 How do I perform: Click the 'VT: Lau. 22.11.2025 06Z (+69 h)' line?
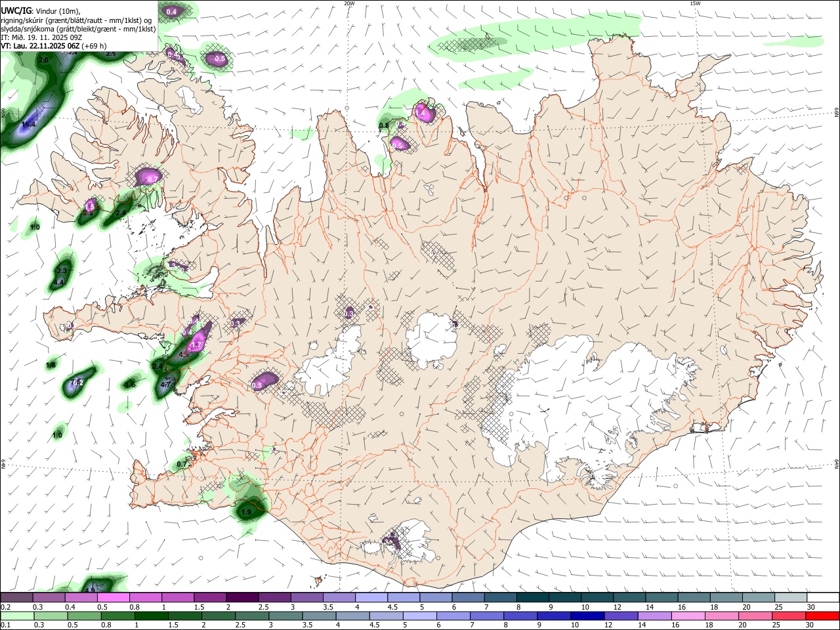click(x=54, y=46)
